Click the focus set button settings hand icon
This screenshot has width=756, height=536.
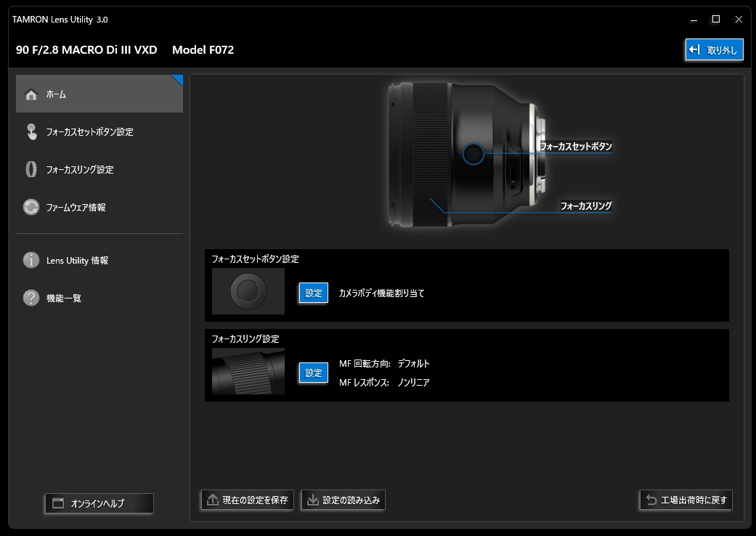click(31, 132)
